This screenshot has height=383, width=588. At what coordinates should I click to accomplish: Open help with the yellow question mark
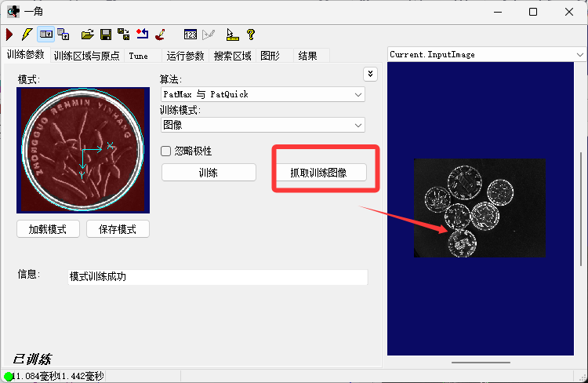point(251,35)
